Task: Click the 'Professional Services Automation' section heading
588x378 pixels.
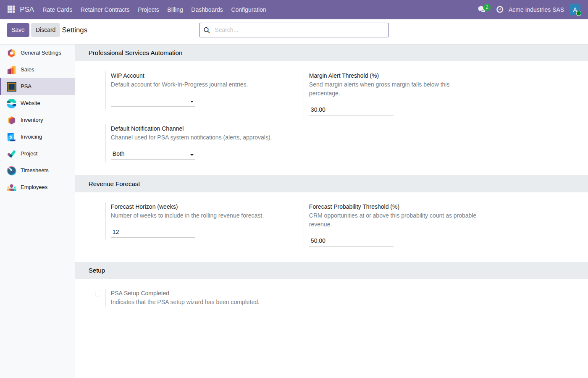Action: [x=135, y=53]
